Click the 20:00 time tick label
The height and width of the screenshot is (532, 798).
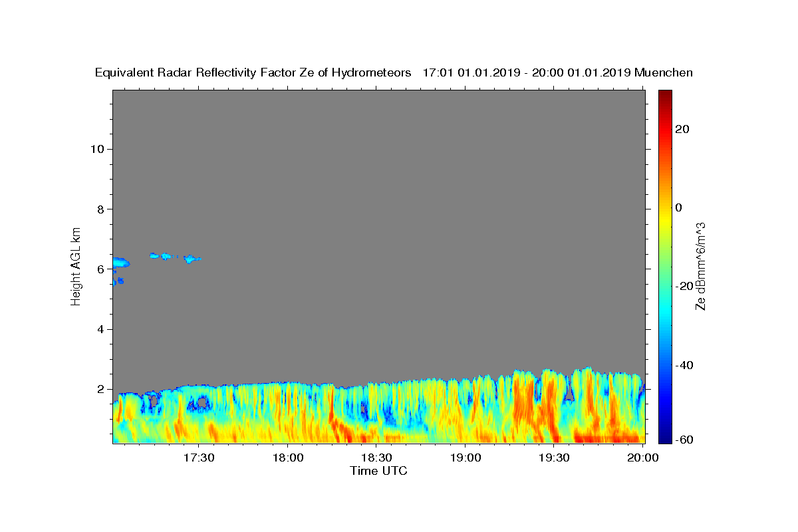point(643,458)
